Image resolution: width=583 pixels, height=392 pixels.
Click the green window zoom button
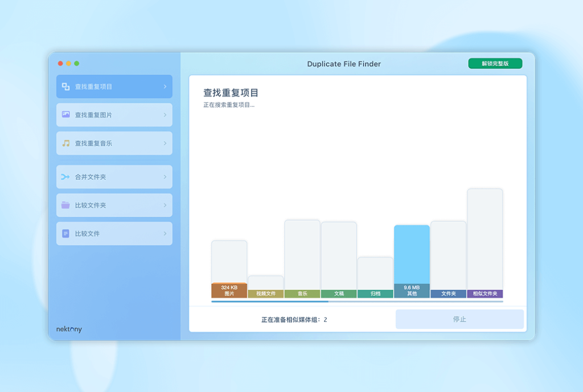(x=77, y=64)
